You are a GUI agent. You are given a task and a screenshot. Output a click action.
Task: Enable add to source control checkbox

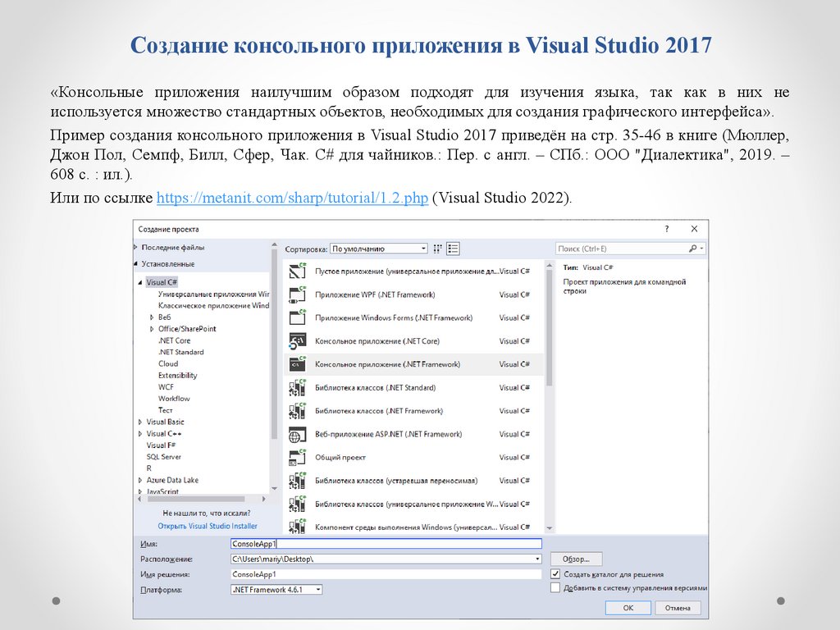tap(555, 588)
